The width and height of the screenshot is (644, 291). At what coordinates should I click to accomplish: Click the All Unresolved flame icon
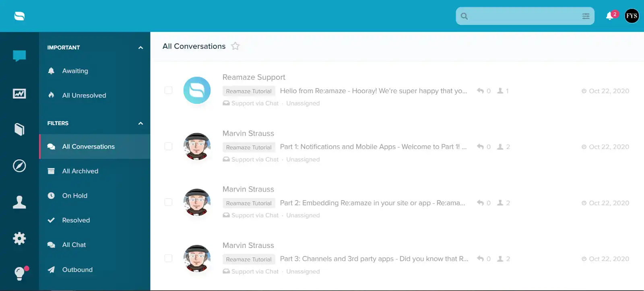click(51, 95)
